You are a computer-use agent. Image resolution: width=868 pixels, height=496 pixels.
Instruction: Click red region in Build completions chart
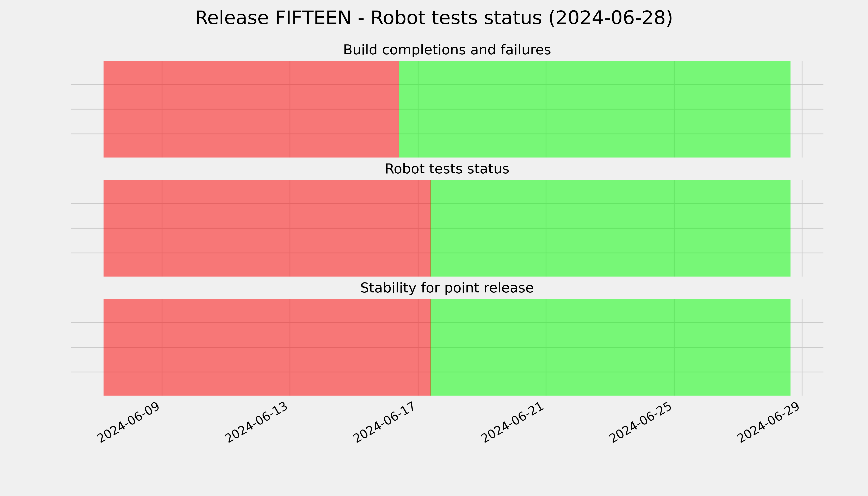click(251, 109)
